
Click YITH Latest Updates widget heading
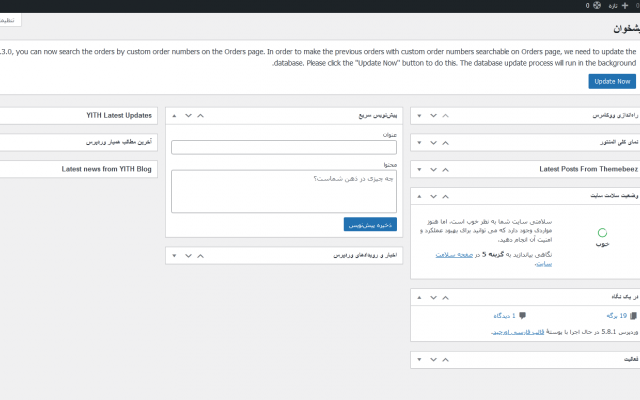click(119, 116)
